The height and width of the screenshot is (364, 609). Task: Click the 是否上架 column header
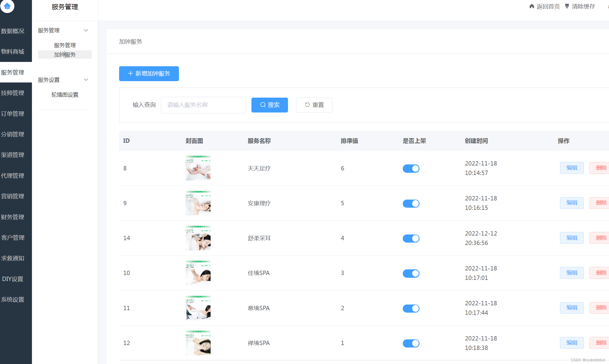pos(414,141)
